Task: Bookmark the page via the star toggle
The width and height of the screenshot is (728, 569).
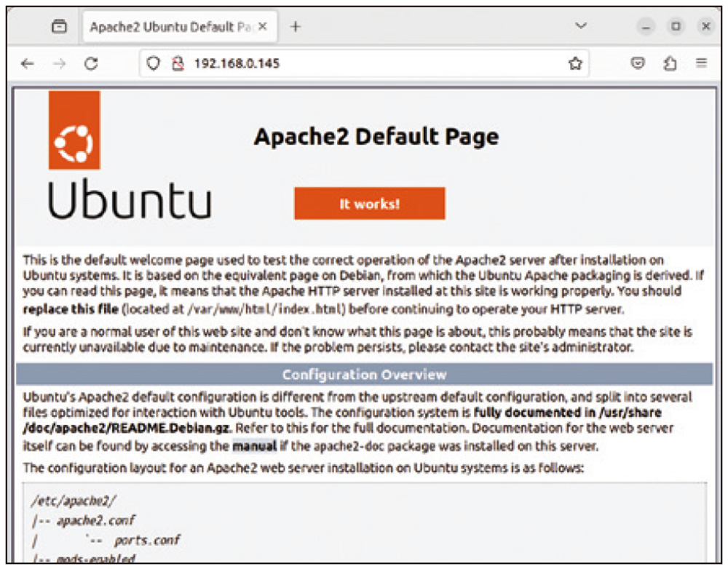Action: (x=575, y=63)
